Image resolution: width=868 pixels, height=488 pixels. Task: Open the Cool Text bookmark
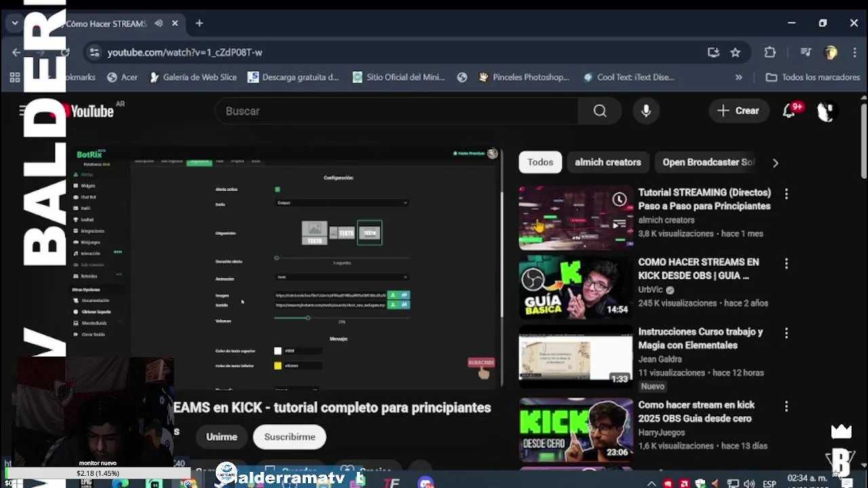629,77
